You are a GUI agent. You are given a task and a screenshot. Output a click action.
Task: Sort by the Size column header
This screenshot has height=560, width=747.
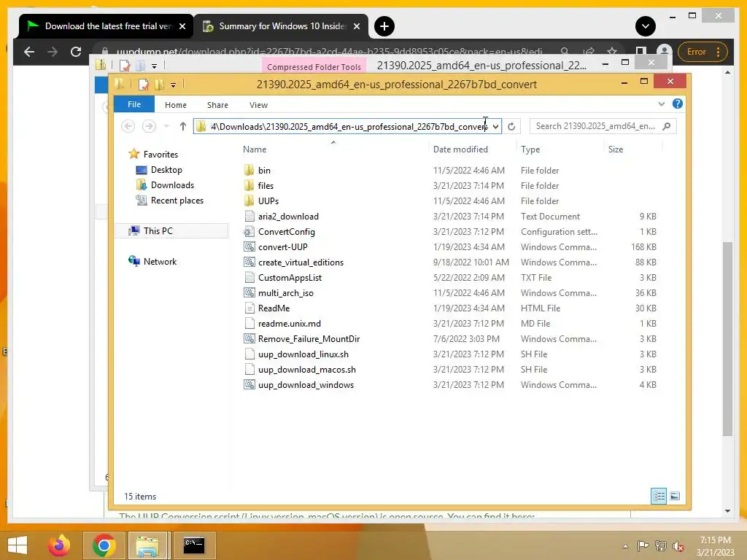click(x=633, y=149)
